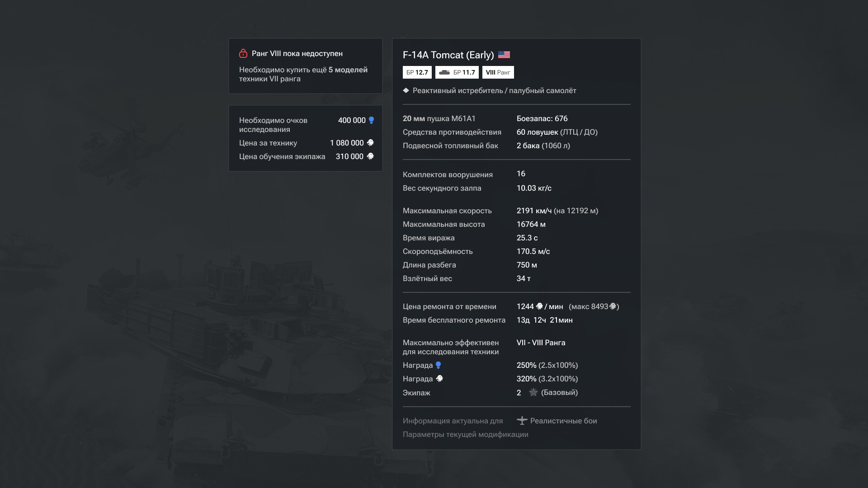Click the 400 000 research points value

(x=351, y=120)
